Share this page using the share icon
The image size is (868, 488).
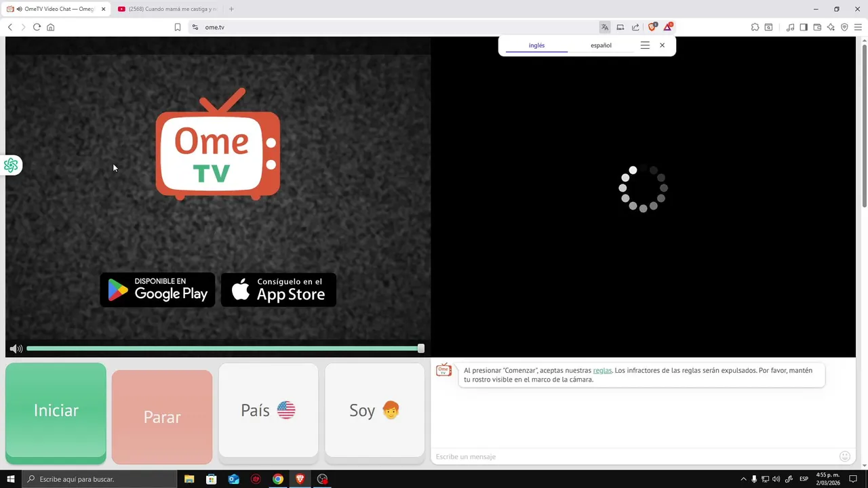pos(635,27)
